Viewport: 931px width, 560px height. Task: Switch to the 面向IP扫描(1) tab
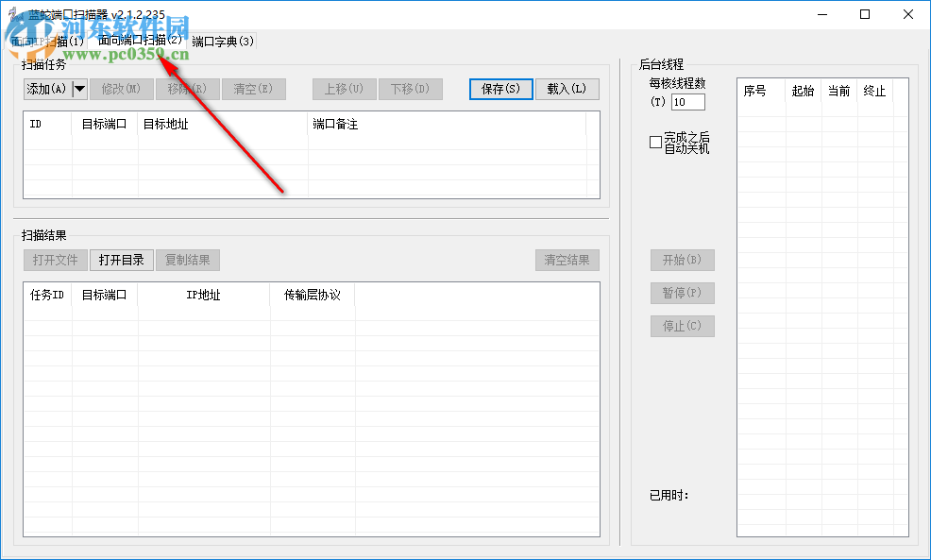pyautogui.click(x=47, y=42)
